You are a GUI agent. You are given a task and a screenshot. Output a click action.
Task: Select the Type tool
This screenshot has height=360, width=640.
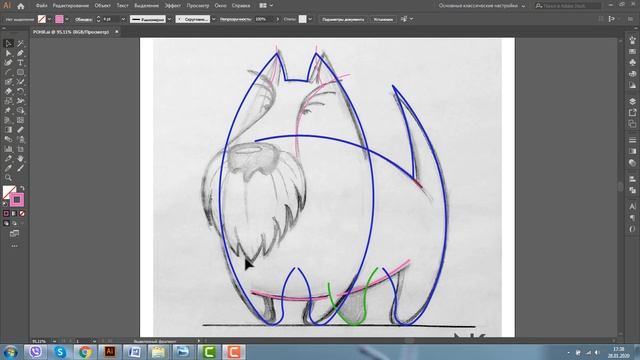pos(20,62)
